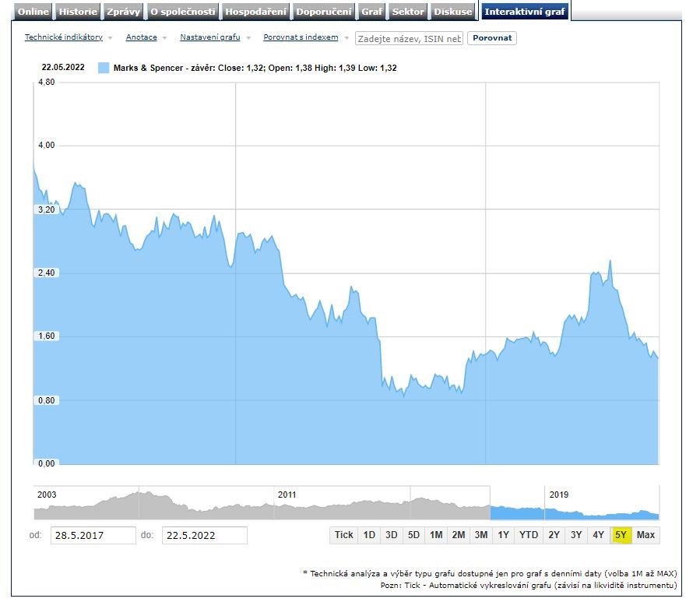The height and width of the screenshot is (602, 700).
Task: Select the 3M range button
Action: pos(481,535)
